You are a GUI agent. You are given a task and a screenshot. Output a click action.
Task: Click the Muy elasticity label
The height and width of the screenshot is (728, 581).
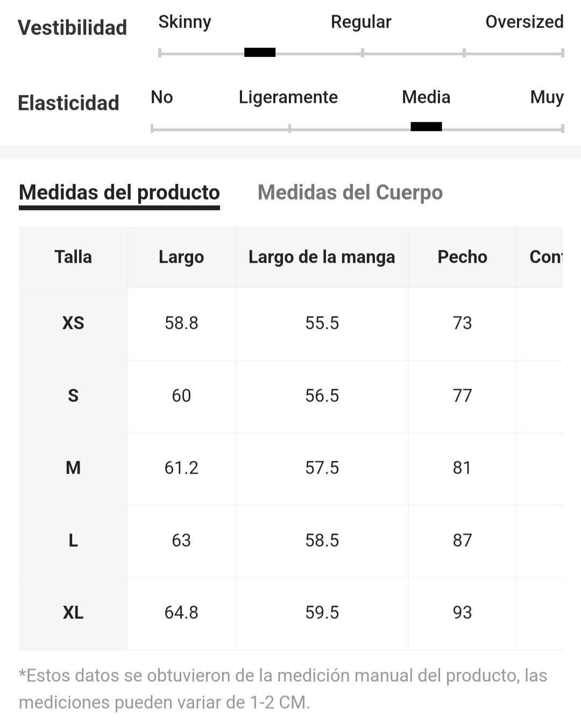pos(547,97)
